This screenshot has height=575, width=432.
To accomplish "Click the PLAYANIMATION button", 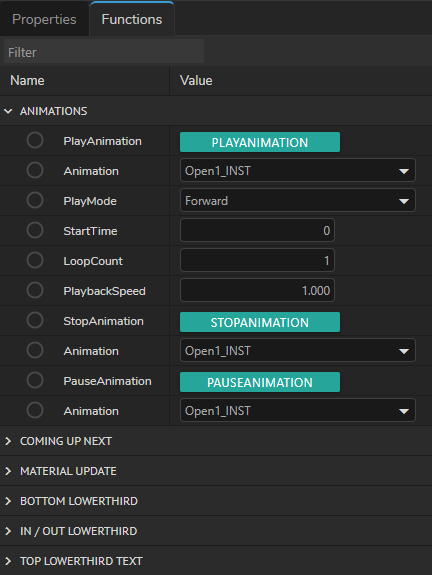I will click(x=260, y=142).
